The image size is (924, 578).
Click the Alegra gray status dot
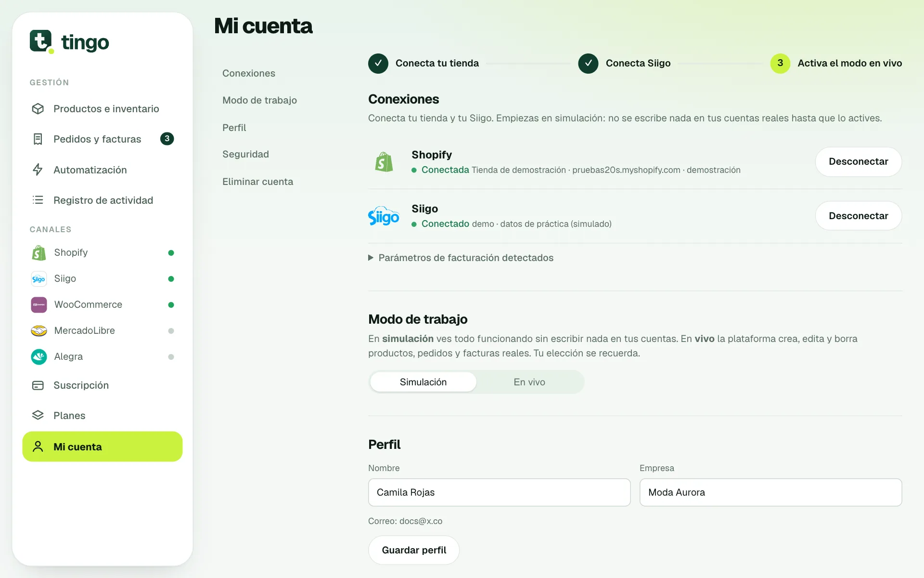pyautogui.click(x=171, y=357)
